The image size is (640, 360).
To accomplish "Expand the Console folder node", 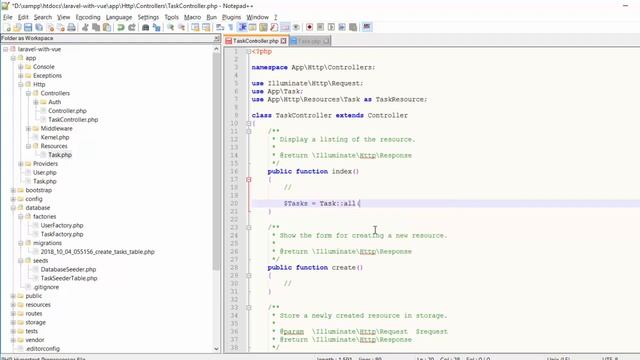I will point(20,67).
